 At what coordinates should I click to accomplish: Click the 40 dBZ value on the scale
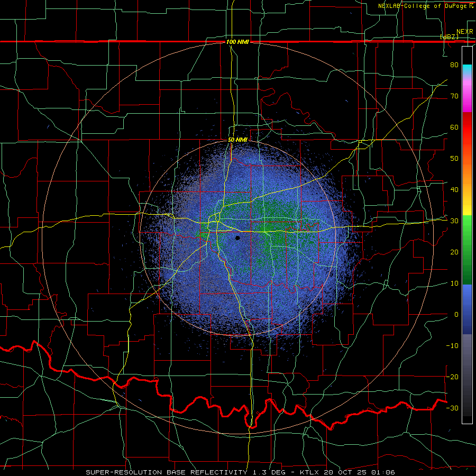[x=454, y=190]
